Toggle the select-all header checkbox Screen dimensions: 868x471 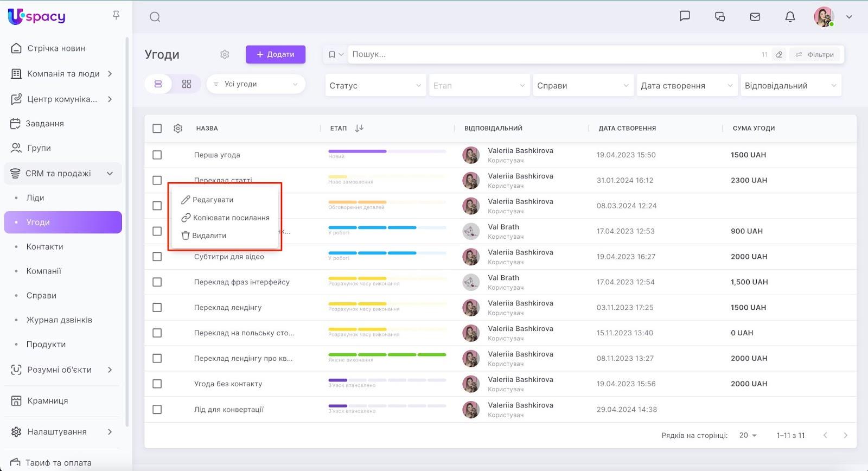click(x=157, y=129)
